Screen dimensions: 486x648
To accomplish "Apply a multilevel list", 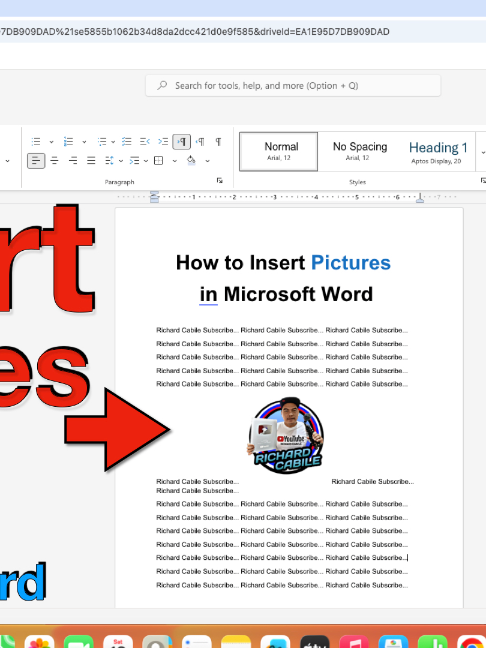I will pyautogui.click(x=102, y=142).
